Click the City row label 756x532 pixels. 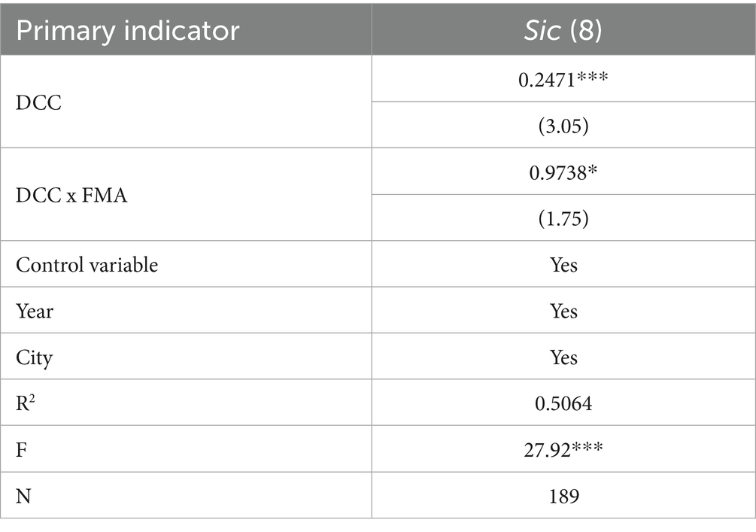point(35,357)
